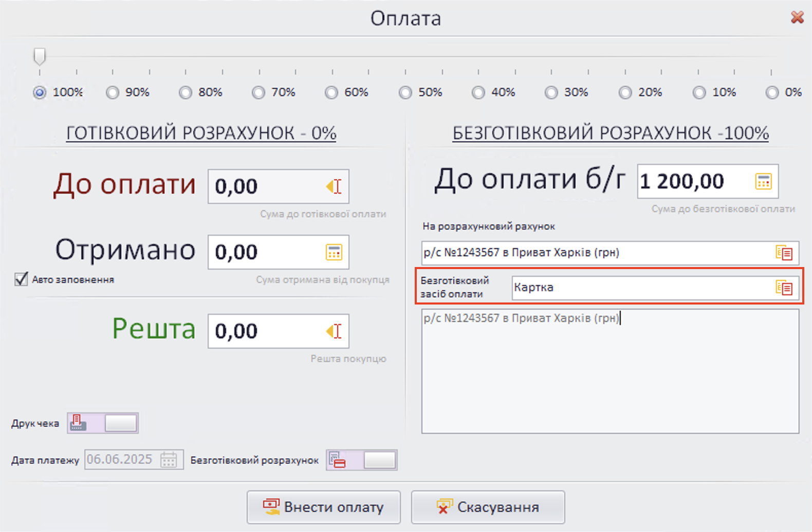Open calculator icon in Отримано field
This screenshot has width=812, height=532.
(x=334, y=252)
